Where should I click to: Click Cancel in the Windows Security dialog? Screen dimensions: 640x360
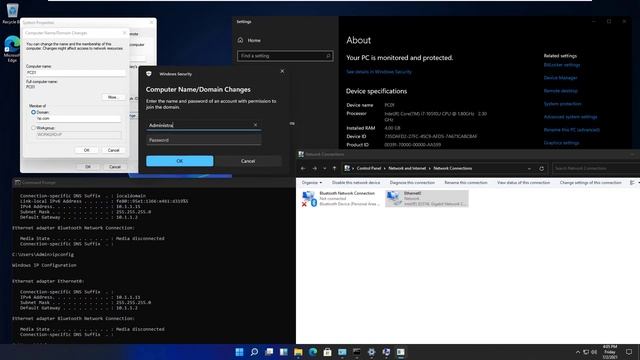point(248,161)
